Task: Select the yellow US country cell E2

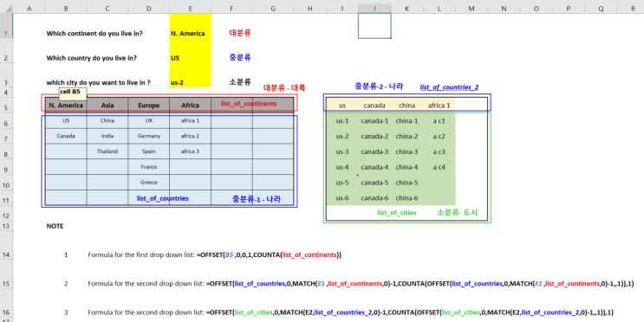Action: 190,50
